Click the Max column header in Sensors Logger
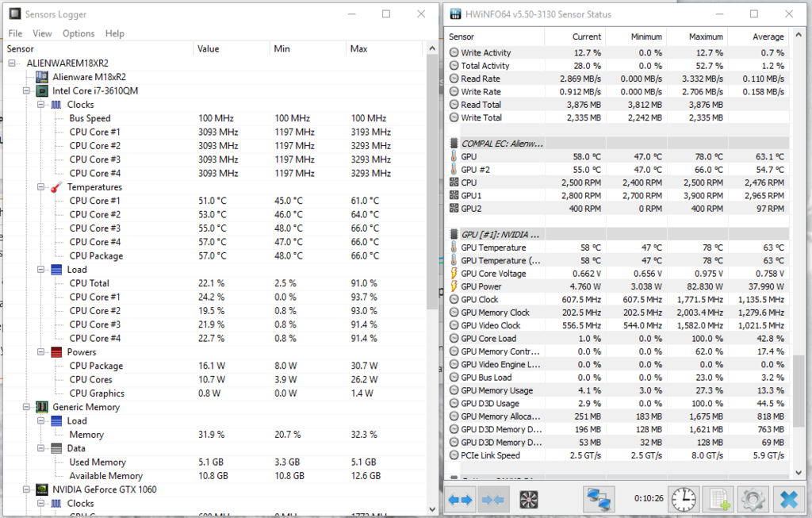Image resolution: width=812 pixels, height=518 pixels. pos(385,48)
